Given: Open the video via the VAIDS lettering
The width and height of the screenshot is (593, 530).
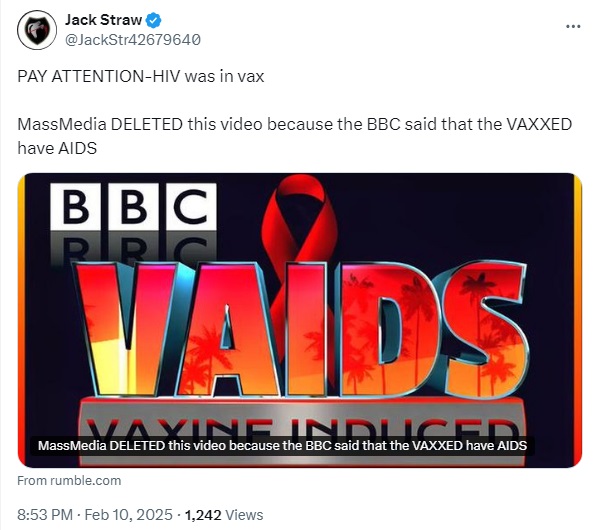Looking at the screenshot, I should 300,329.
